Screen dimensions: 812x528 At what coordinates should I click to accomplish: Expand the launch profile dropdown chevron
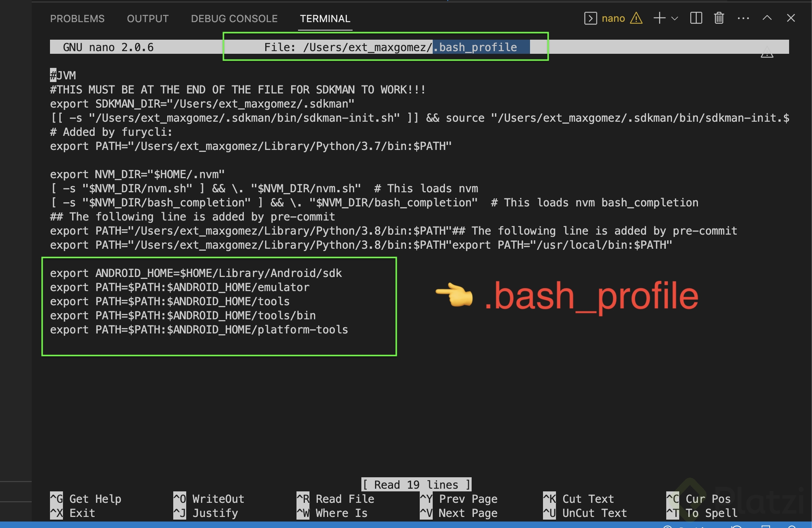click(x=675, y=18)
